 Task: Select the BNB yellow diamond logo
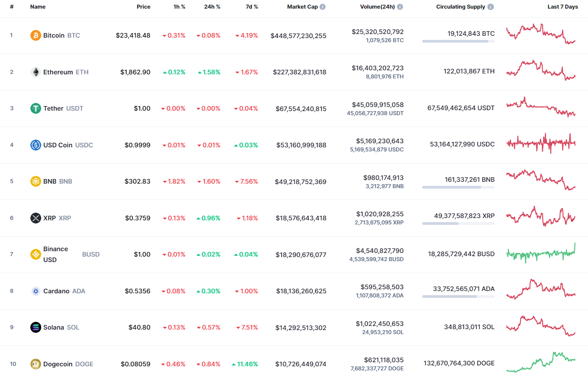tap(35, 181)
